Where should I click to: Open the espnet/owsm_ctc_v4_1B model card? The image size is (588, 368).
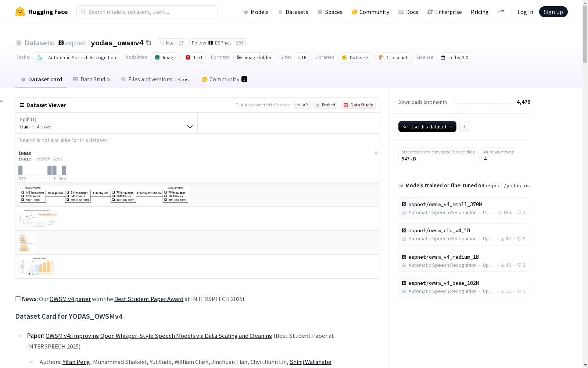(x=464, y=234)
